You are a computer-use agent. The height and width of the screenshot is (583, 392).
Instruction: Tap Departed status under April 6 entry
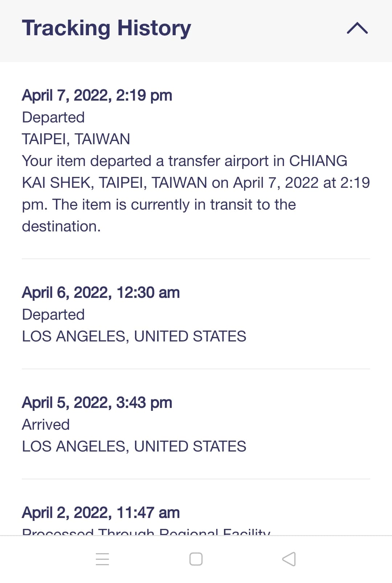click(x=53, y=315)
